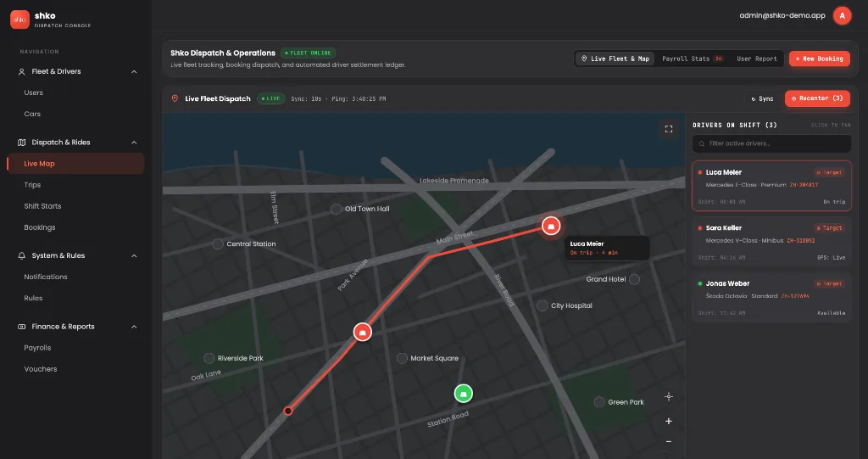Screen dimensions: 868x459
Task: Select the green available car marker
Action: point(464,394)
